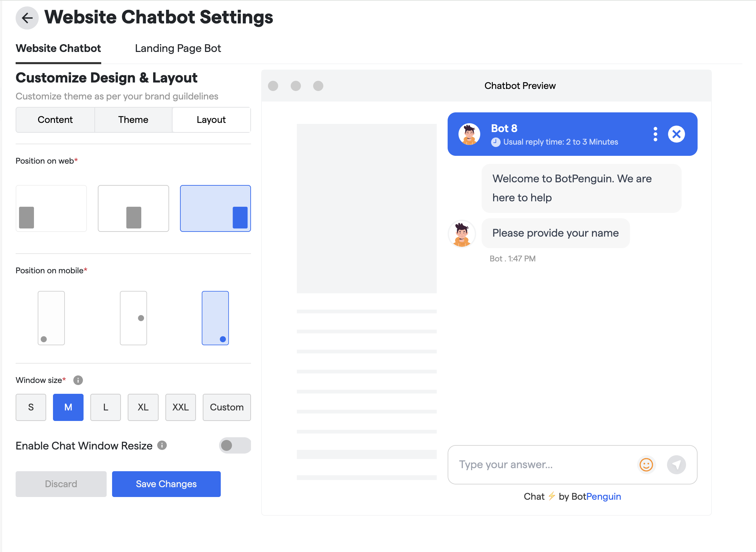Click the send arrow icon

click(676, 465)
